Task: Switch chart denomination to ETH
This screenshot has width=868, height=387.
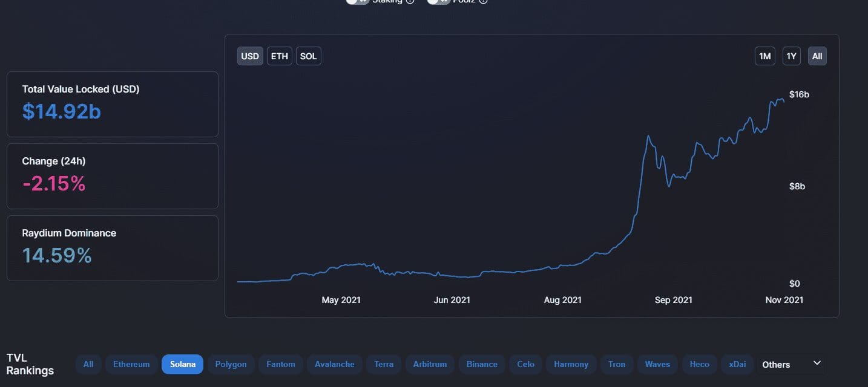Action: (x=280, y=56)
